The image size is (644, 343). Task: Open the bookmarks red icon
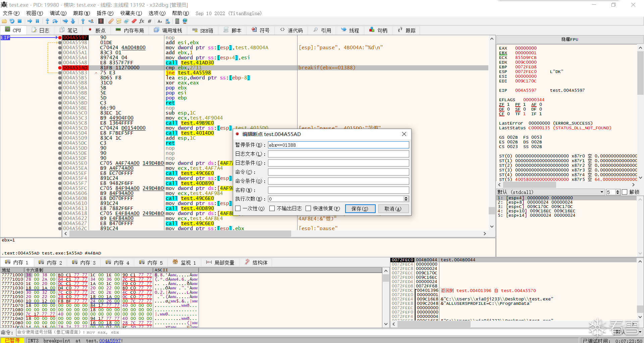pos(134,21)
